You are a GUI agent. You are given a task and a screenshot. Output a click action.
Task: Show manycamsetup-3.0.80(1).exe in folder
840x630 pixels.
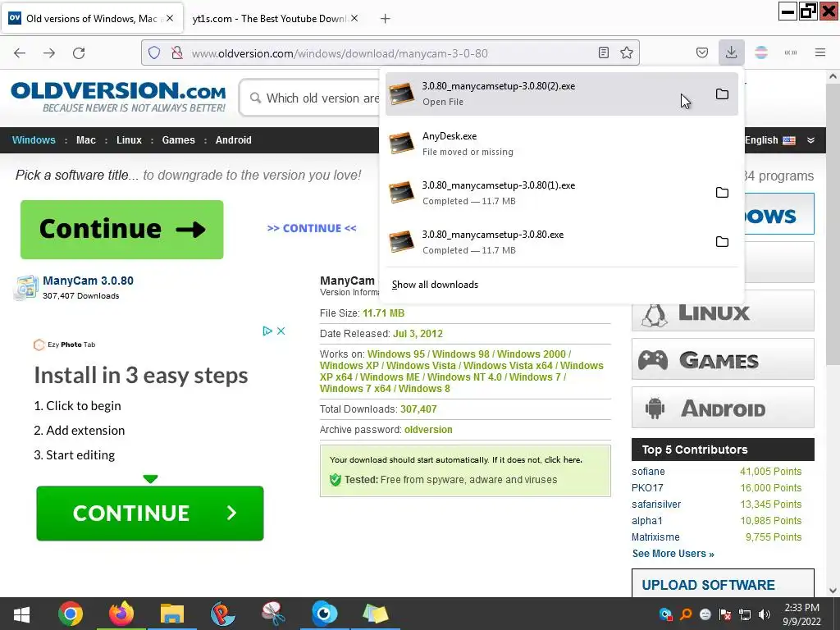(722, 192)
